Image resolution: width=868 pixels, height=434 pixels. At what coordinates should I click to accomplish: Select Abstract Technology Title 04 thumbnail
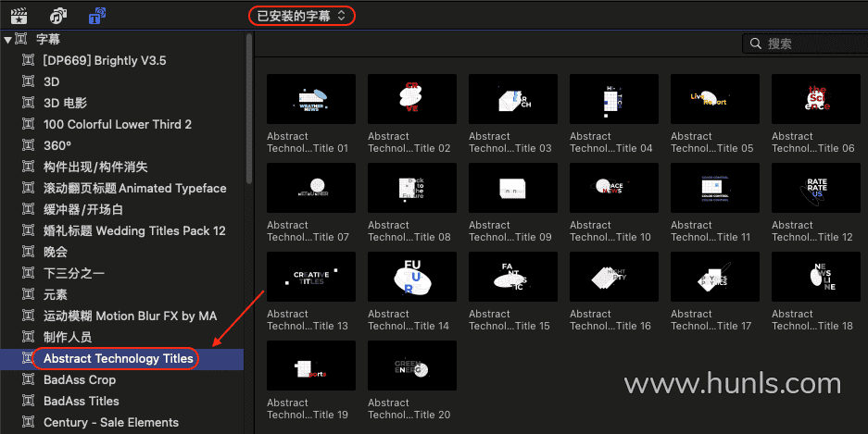pos(614,99)
